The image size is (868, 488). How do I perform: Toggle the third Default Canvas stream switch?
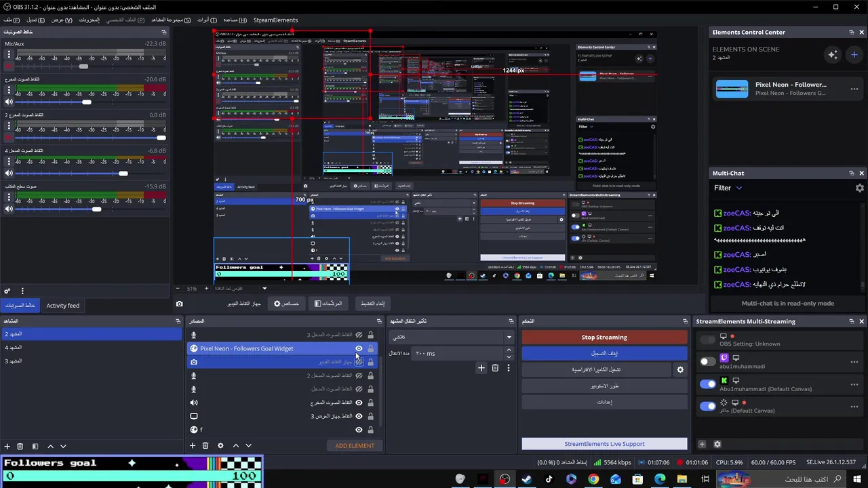click(x=708, y=406)
